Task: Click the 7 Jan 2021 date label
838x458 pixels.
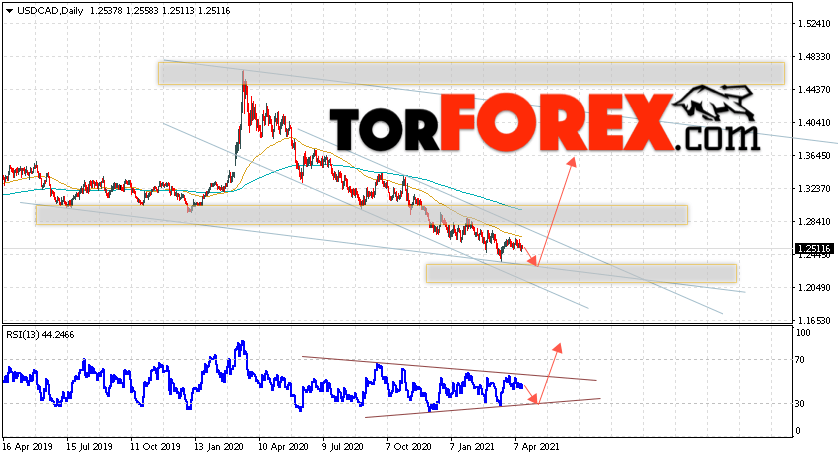Action: click(x=472, y=447)
